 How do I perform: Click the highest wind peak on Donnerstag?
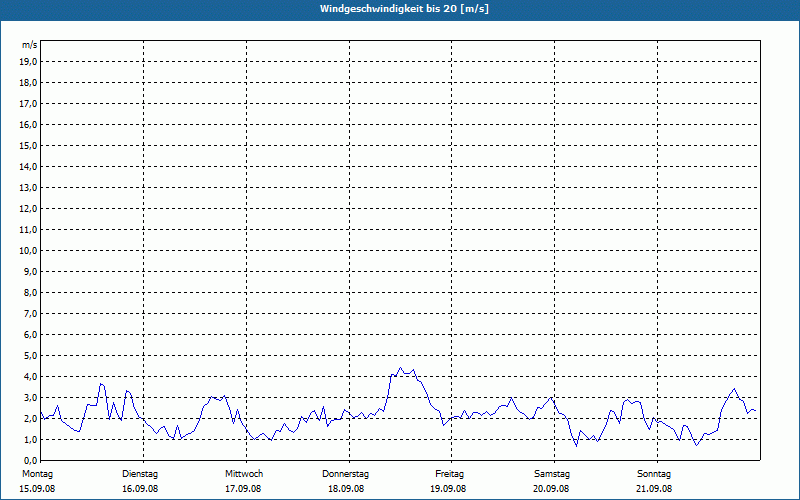click(401, 367)
